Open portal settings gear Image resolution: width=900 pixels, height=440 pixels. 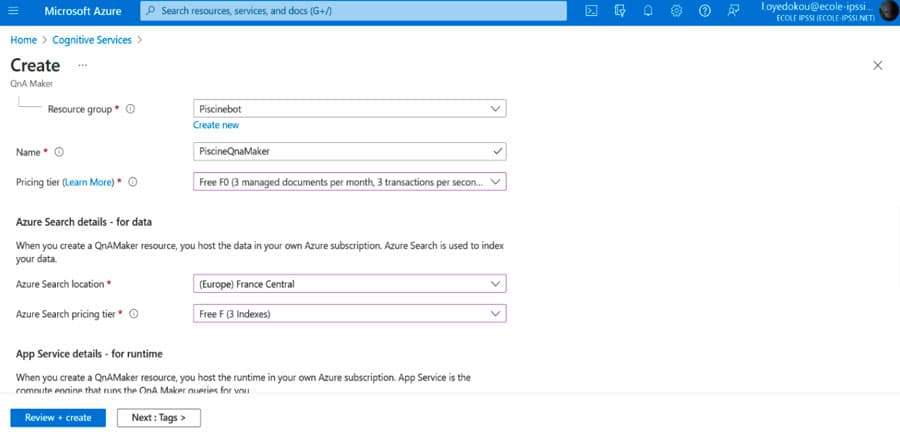tap(676, 11)
